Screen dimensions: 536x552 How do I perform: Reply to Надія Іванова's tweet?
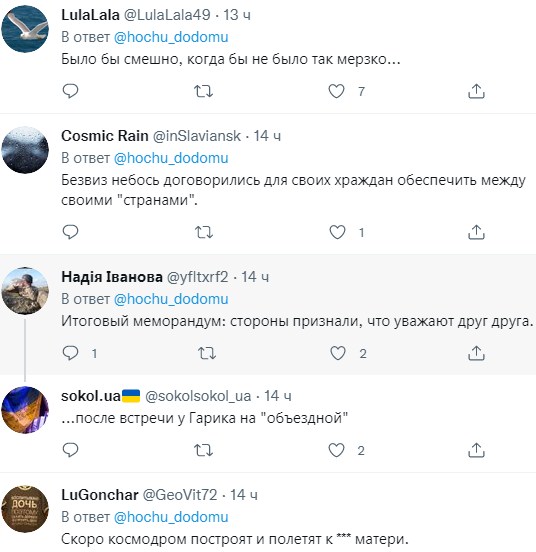70,353
